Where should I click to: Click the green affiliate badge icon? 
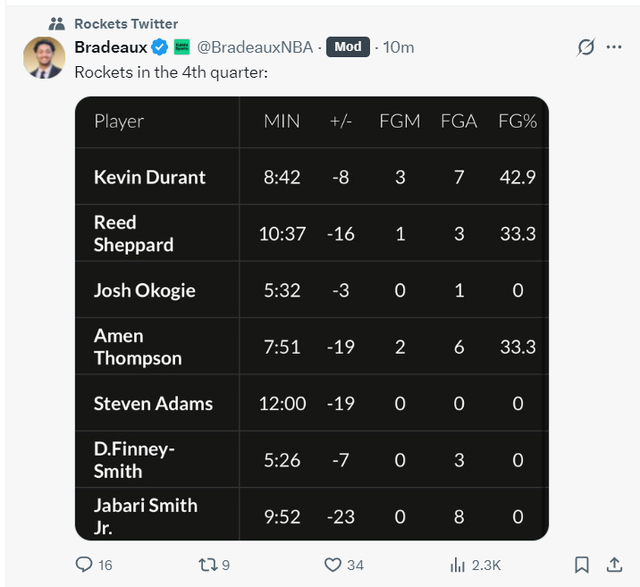[x=182, y=47]
